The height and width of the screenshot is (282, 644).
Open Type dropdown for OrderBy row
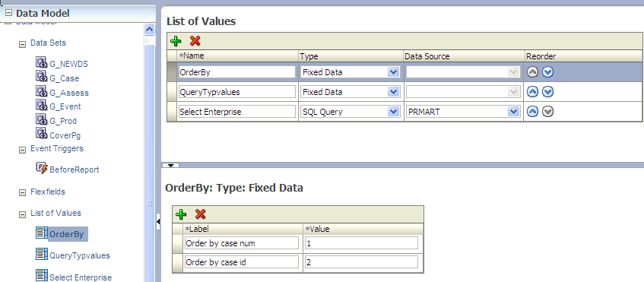coord(393,72)
